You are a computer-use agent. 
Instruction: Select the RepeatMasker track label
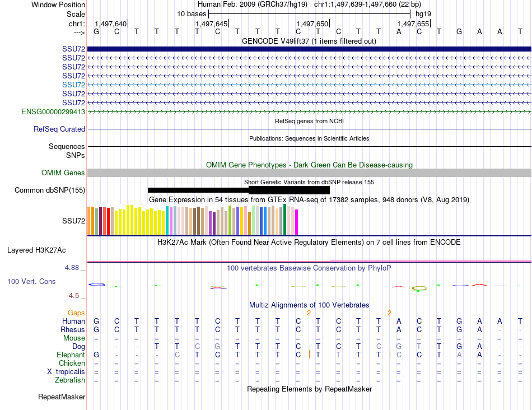point(62,397)
